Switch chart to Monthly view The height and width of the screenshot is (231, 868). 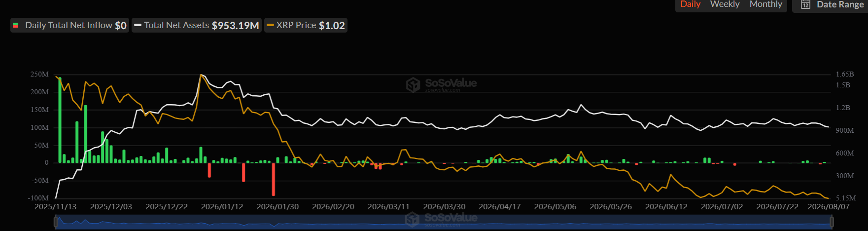point(765,4)
